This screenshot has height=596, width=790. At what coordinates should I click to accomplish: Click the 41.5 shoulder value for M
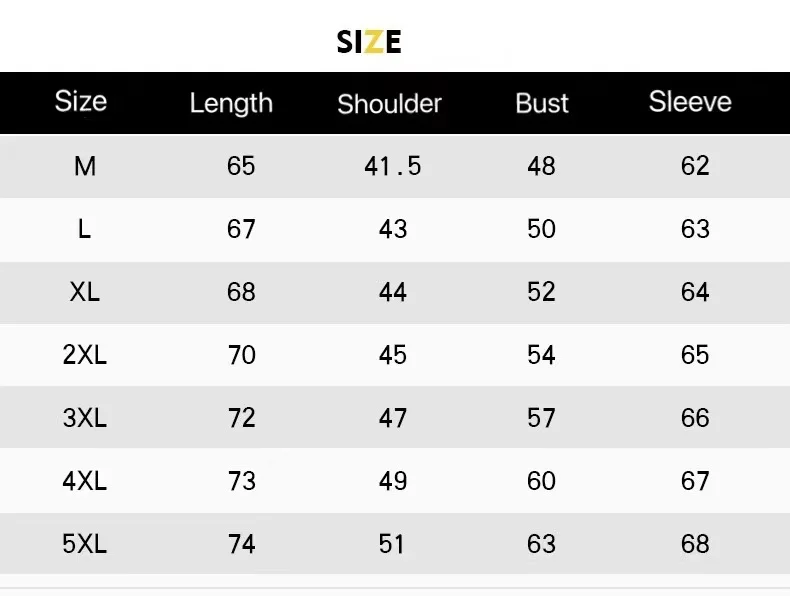pos(393,166)
